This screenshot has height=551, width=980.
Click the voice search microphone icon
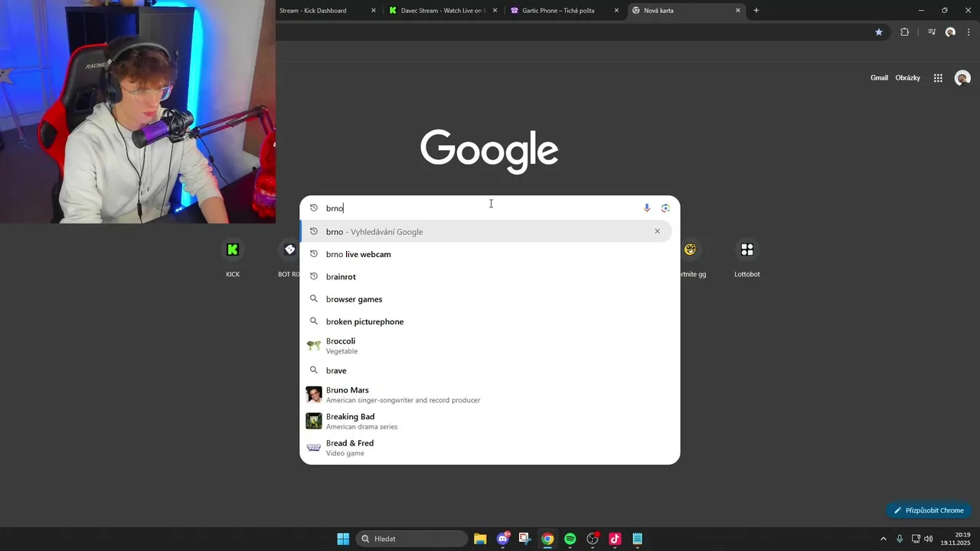pyautogui.click(x=647, y=208)
